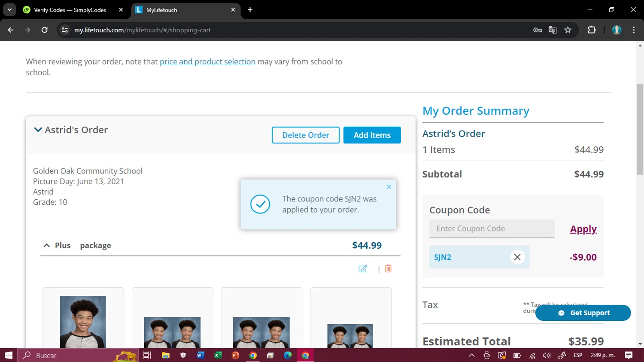Click the Add Items button

click(372, 135)
